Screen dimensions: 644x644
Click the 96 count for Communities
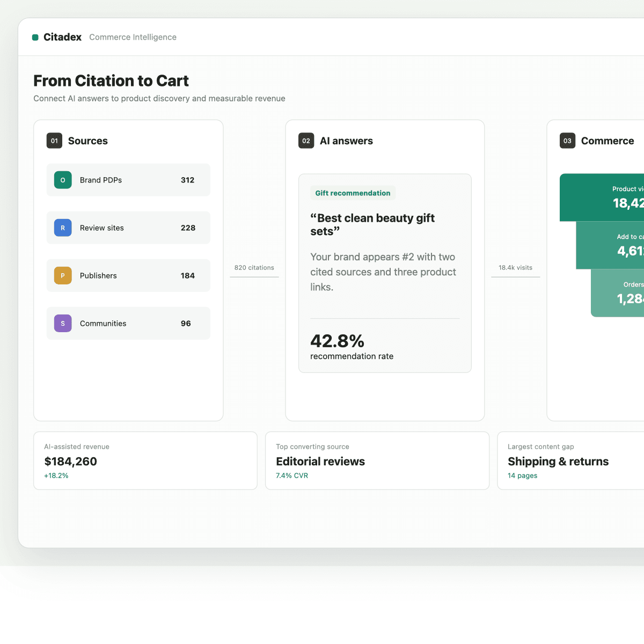186,323
